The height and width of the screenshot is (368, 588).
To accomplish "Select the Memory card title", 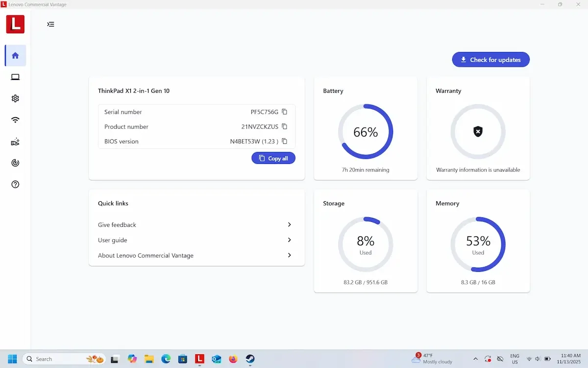I will tap(447, 203).
